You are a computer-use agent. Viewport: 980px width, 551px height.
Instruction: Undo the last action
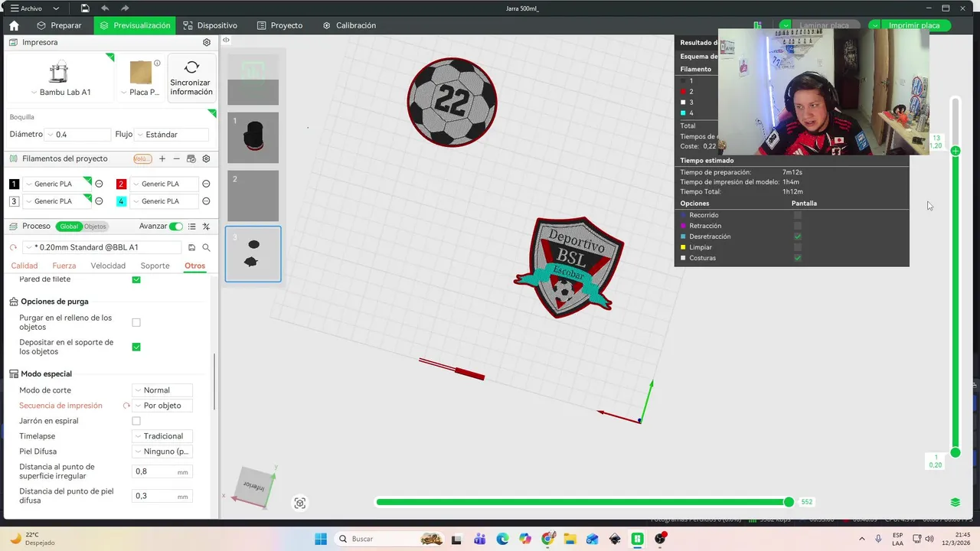click(x=105, y=8)
